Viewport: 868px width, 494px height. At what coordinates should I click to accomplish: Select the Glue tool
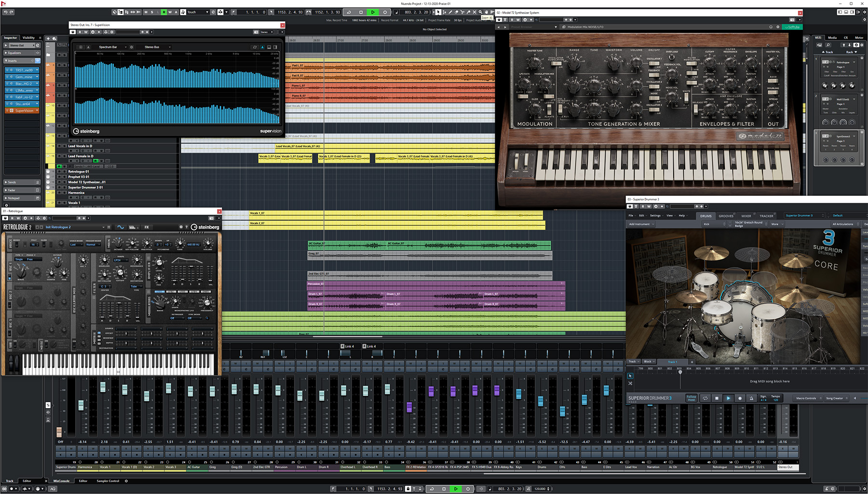pyautogui.click(x=468, y=12)
